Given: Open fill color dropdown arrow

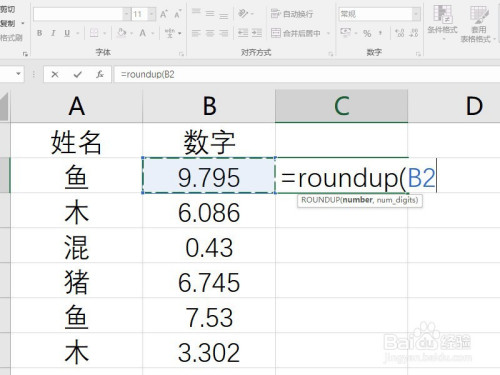Looking at the screenshot, I should [x=132, y=33].
